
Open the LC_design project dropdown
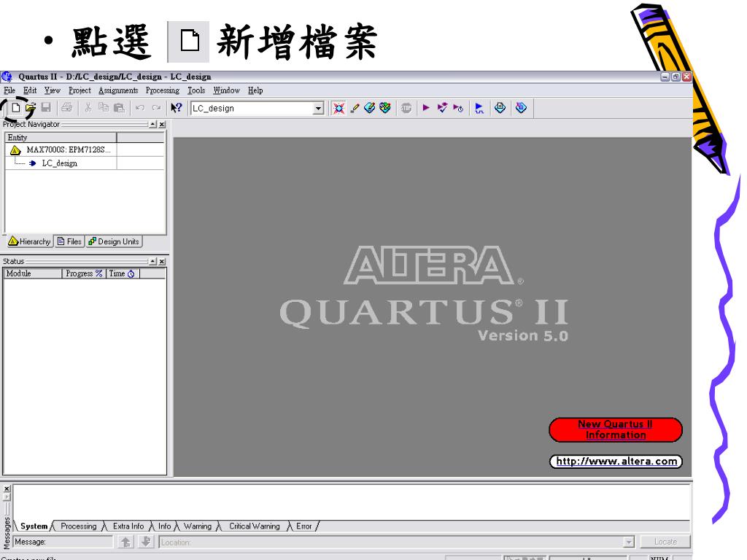[x=318, y=109]
